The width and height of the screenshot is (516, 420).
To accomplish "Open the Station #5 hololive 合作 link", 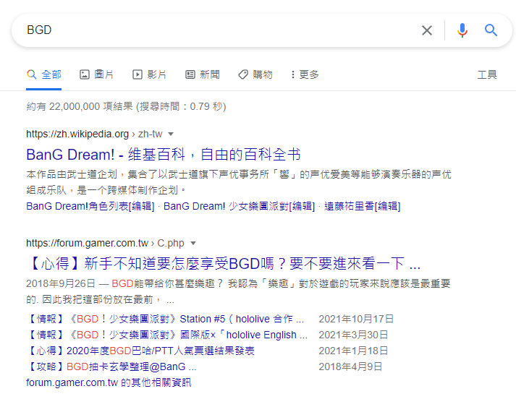I will [x=165, y=319].
